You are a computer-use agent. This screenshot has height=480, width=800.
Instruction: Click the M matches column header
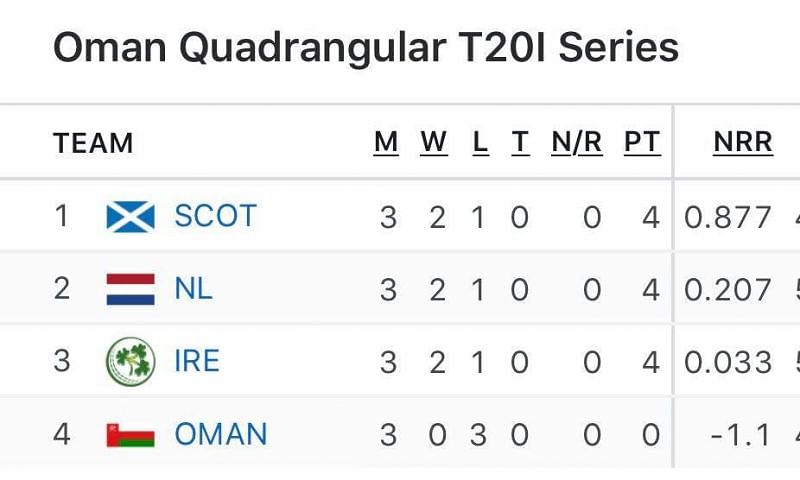pos(386,142)
